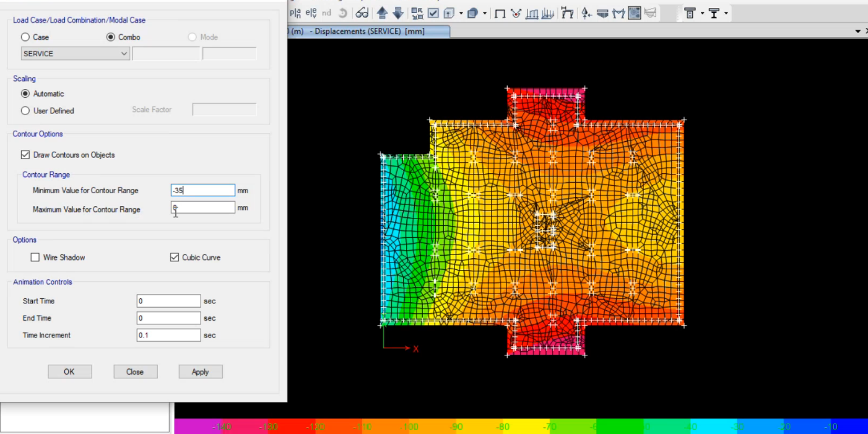Screen dimensions: 868x434
Task: Click the 'Animation Controls' section label
Action: [43, 282]
